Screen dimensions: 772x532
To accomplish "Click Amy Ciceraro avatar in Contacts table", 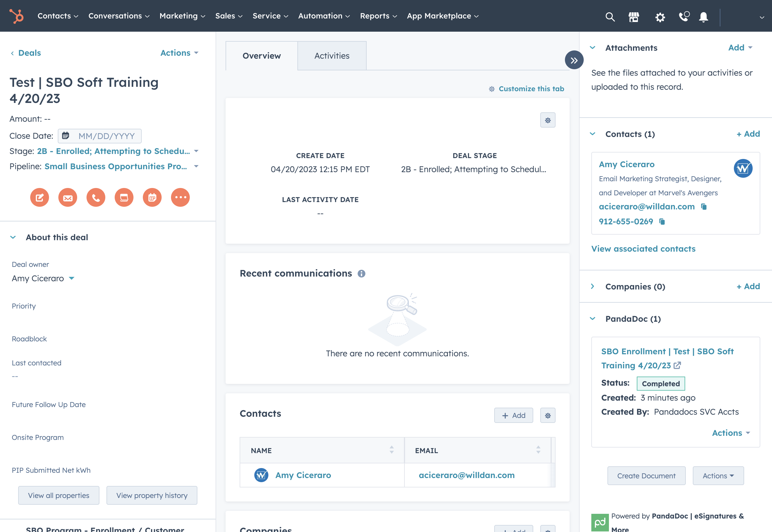I will point(261,475).
